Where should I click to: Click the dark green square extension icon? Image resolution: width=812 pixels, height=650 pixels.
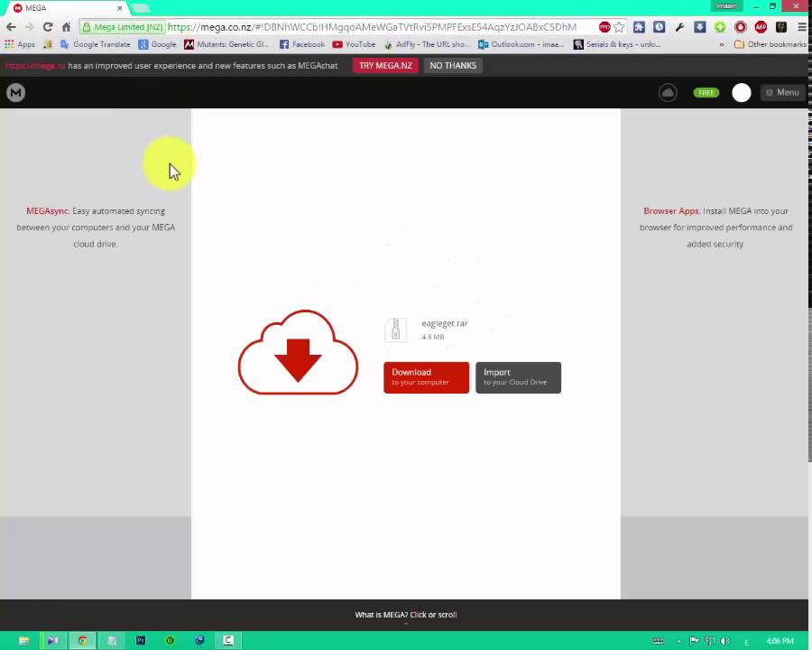coord(781,27)
